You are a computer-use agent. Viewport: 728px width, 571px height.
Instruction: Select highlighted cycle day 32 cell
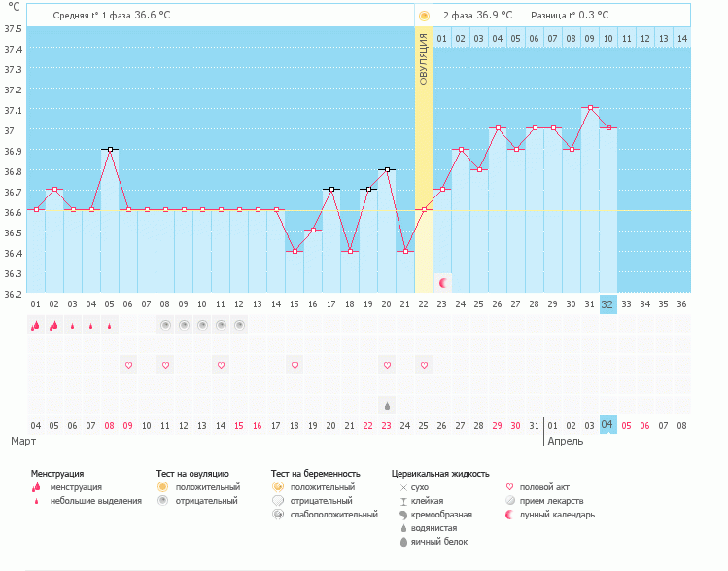607,303
